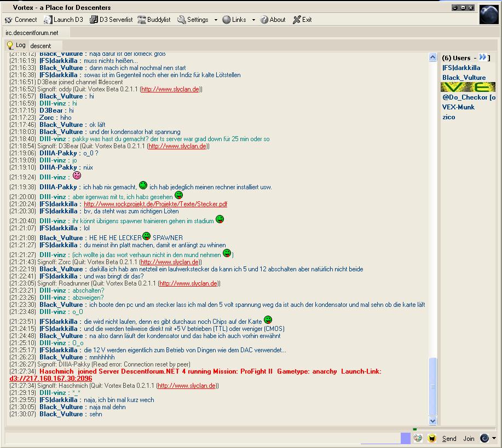This screenshot has height=448, width=502.
Task: Open dropdown arrow next to swirl icon
Action: click(x=494, y=438)
